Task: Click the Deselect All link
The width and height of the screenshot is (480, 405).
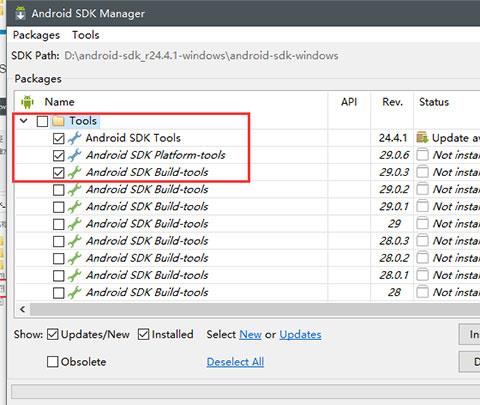Action: click(x=235, y=362)
